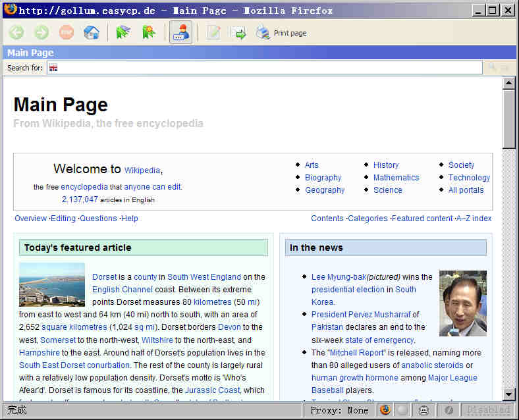Open the All portals link
The width and height of the screenshot is (519, 420).
466,190
